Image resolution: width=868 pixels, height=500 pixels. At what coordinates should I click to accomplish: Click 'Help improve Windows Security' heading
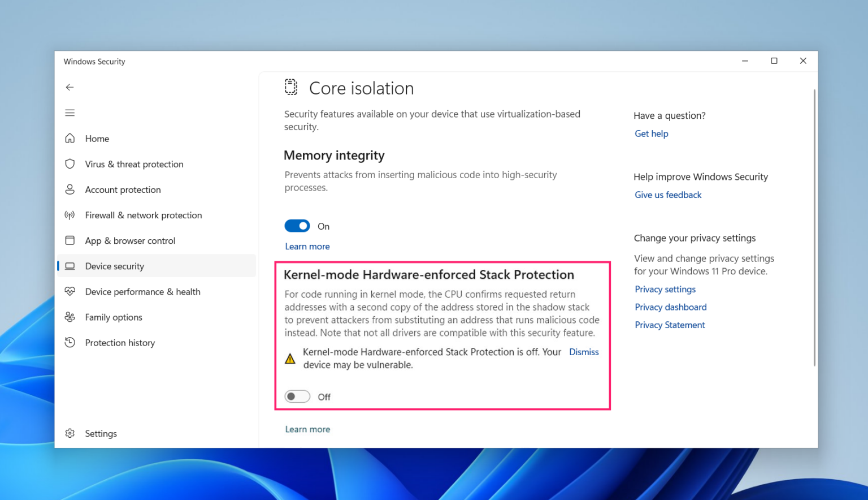click(x=701, y=176)
